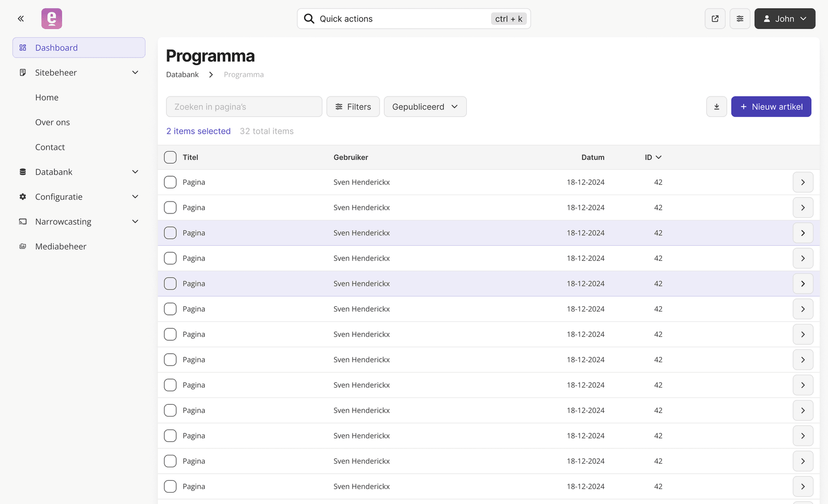Image resolution: width=828 pixels, height=504 pixels.
Task: Open the external link icon button
Action: click(x=715, y=19)
